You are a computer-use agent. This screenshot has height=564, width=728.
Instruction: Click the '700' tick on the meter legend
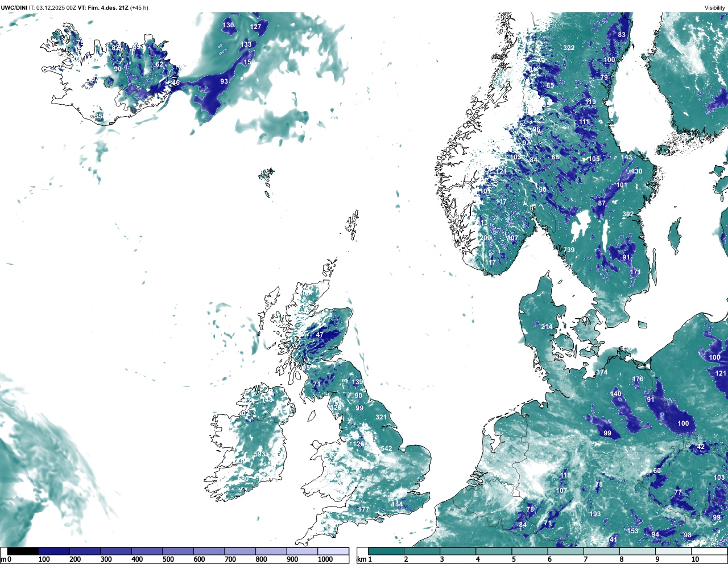pyautogui.click(x=230, y=559)
